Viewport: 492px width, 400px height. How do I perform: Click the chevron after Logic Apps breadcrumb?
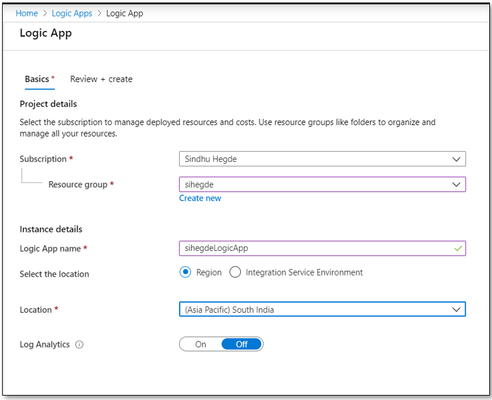[99, 13]
